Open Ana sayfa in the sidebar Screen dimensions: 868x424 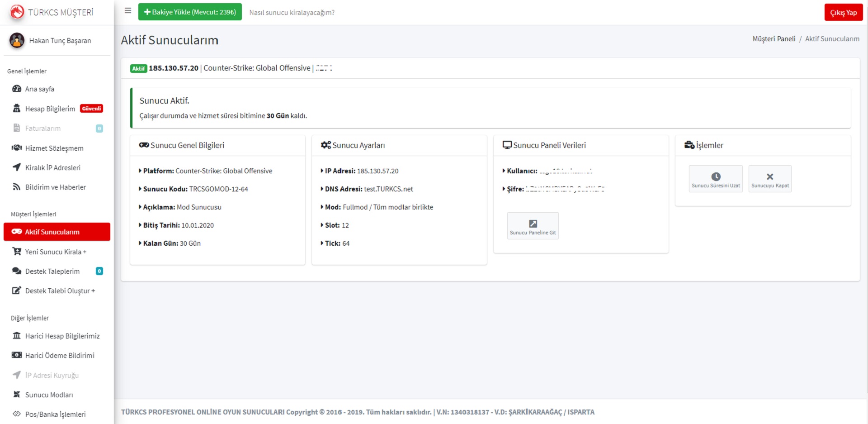pos(40,89)
